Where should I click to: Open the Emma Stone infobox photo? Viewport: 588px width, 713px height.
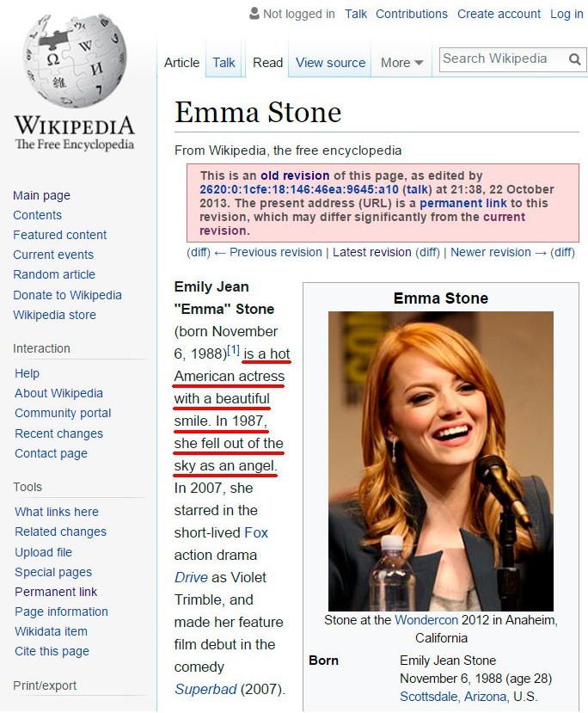click(x=440, y=460)
